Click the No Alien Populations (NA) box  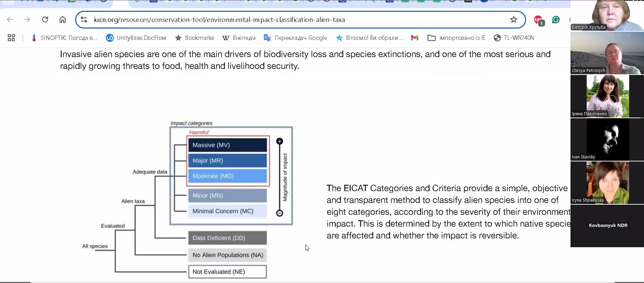228,255
